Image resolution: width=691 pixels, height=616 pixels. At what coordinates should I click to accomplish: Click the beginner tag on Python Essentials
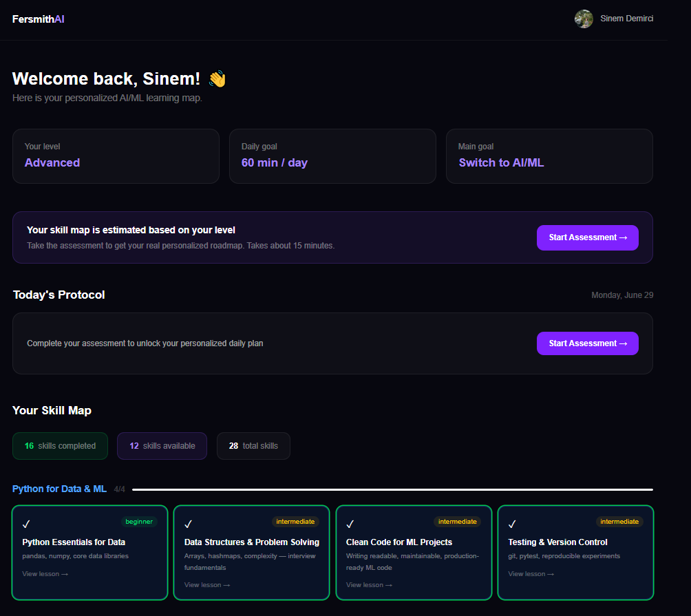[139, 522]
